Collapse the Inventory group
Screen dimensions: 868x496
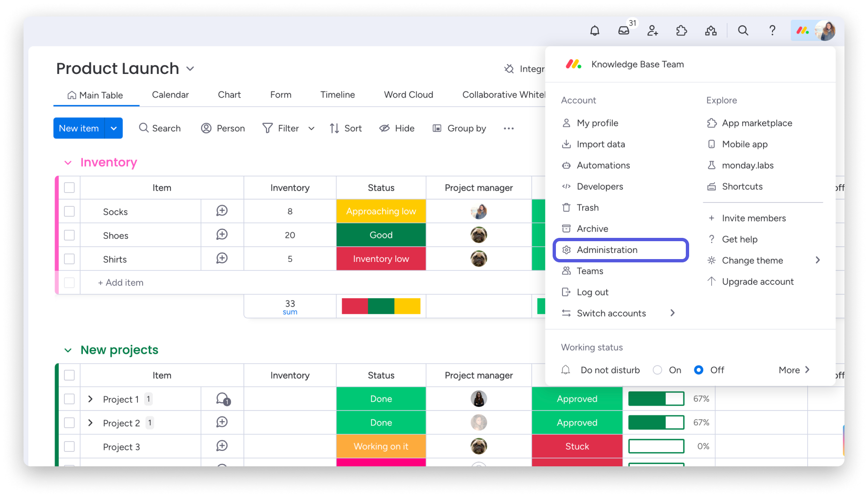pyautogui.click(x=68, y=163)
